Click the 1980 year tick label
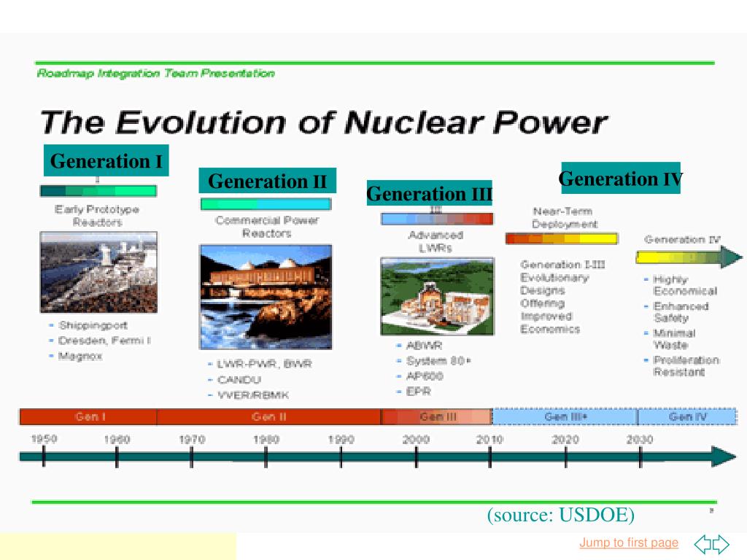 click(x=266, y=439)
